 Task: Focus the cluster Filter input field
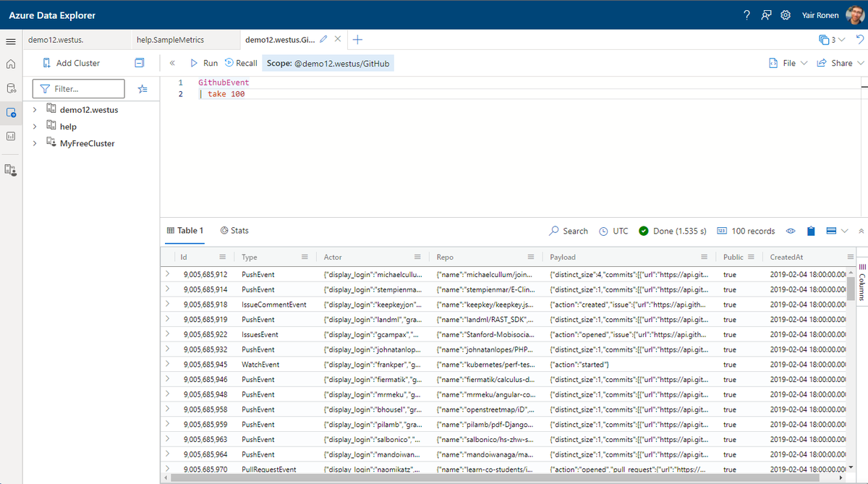point(79,89)
